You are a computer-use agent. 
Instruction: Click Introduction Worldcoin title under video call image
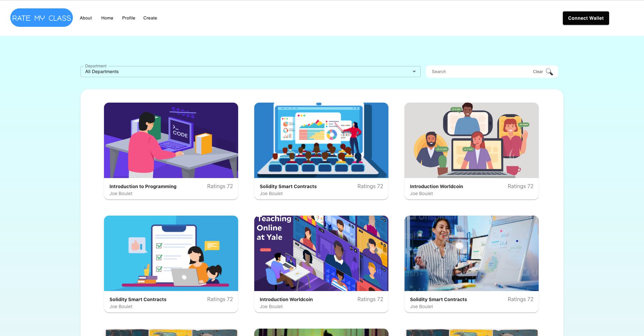(x=436, y=186)
